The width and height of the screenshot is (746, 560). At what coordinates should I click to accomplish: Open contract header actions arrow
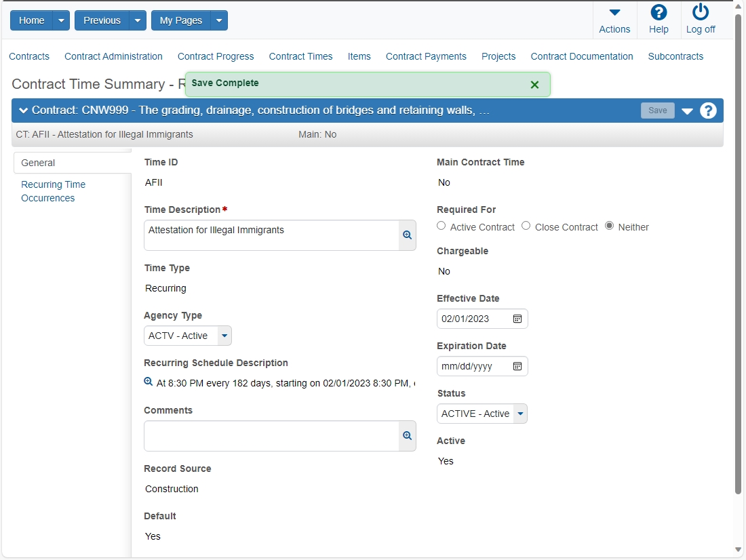[687, 111]
